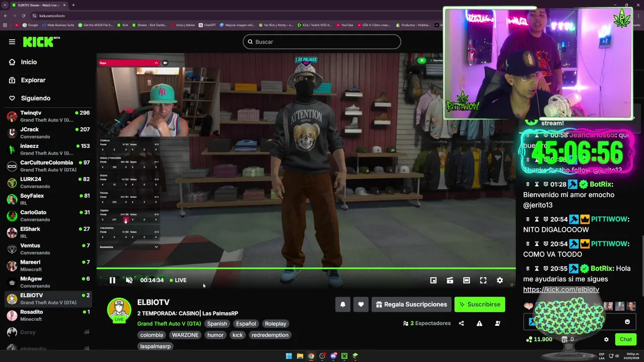644x362 pixels.
Task: Open Twinqtv's channel in the sidebar
Action: tap(48, 116)
